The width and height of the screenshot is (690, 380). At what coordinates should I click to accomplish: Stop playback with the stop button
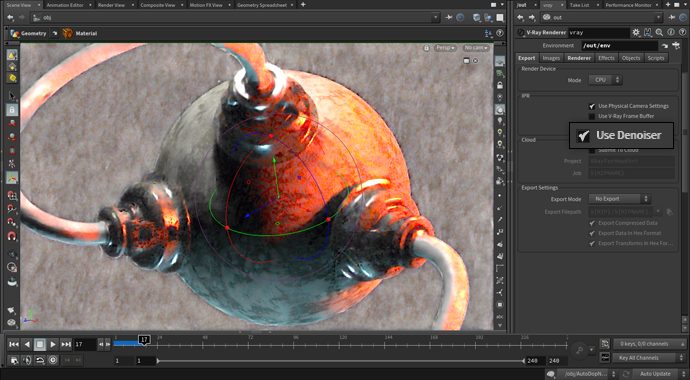click(40, 344)
